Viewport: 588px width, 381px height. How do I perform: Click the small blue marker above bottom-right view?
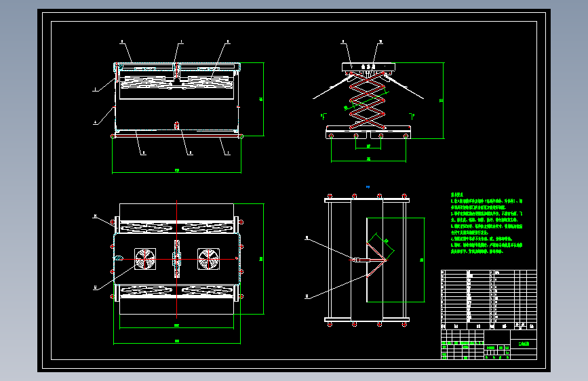pos(368,186)
